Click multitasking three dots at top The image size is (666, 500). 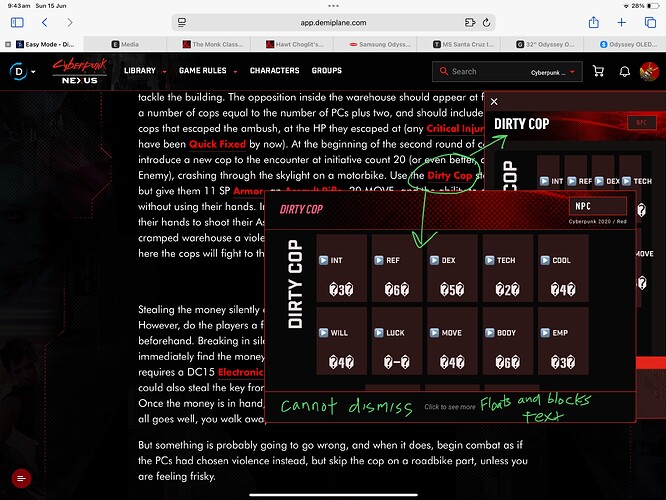(333, 6)
